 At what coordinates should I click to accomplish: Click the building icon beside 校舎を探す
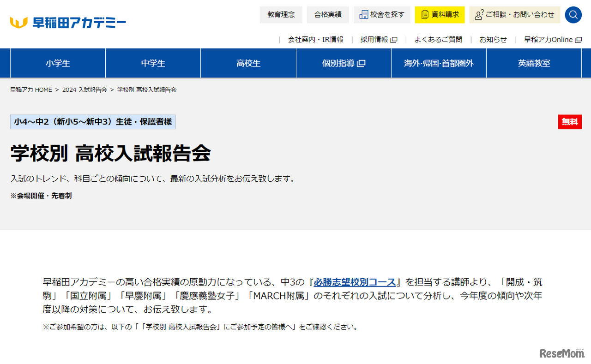(x=364, y=15)
